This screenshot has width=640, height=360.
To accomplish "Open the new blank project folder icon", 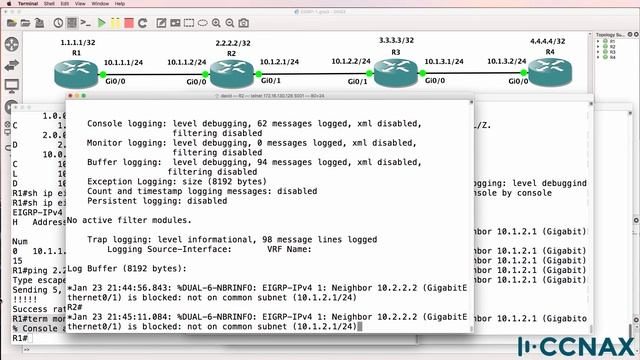I will [11, 23].
